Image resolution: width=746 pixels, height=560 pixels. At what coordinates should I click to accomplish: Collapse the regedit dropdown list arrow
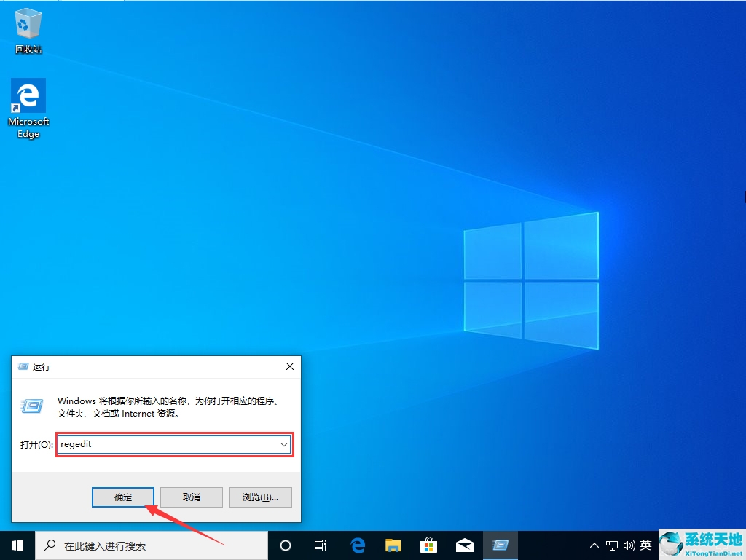tap(284, 444)
